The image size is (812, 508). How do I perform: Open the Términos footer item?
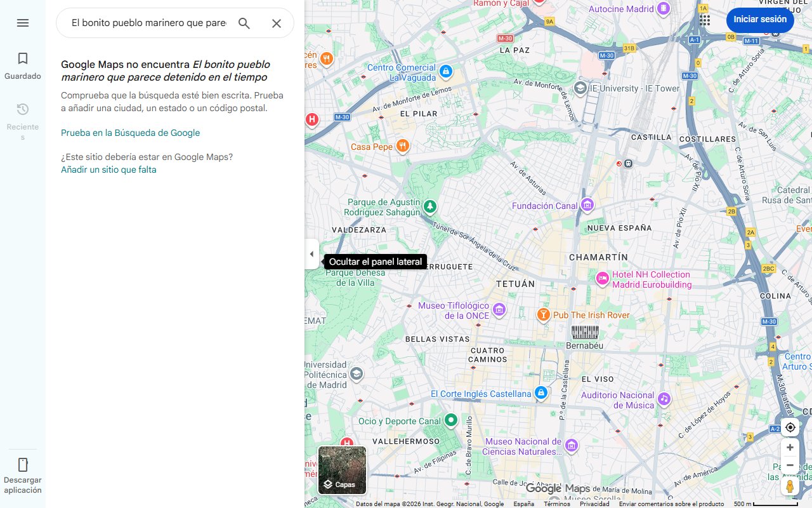(x=556, y=503)
